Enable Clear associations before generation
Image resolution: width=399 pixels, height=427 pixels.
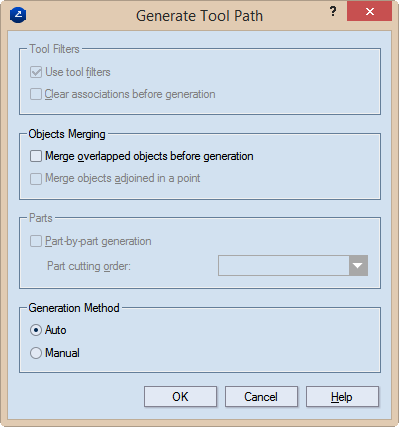36,94
